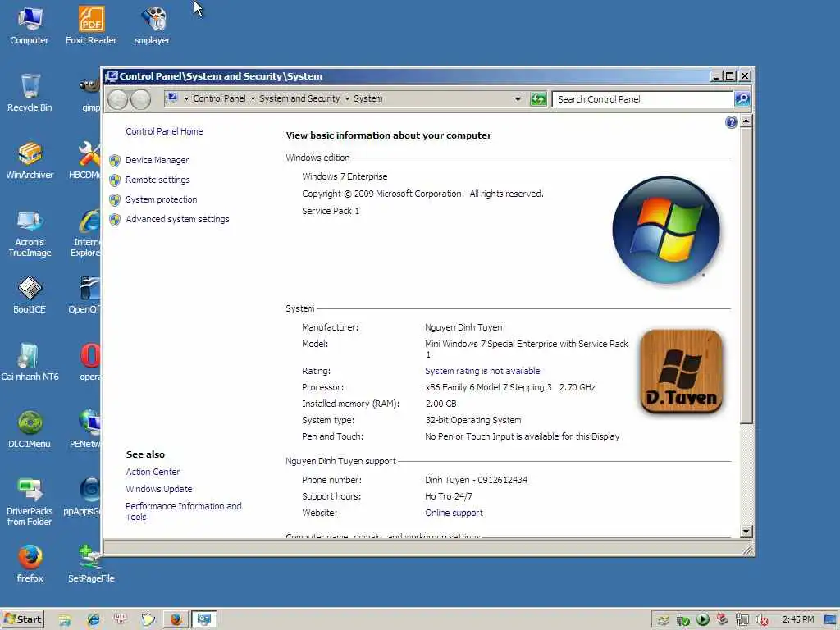The width and height of the screenshot is (840, 630).
Task: Click the Windows 7 Enterprise text
Action: (345, 176)
